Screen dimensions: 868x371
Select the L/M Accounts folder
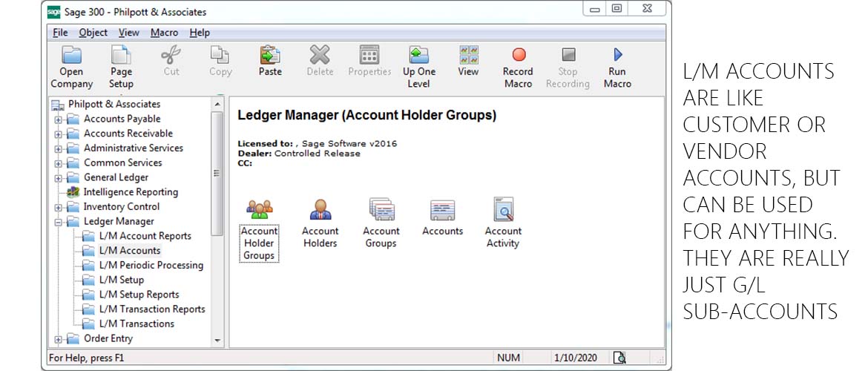pos(130,250)
